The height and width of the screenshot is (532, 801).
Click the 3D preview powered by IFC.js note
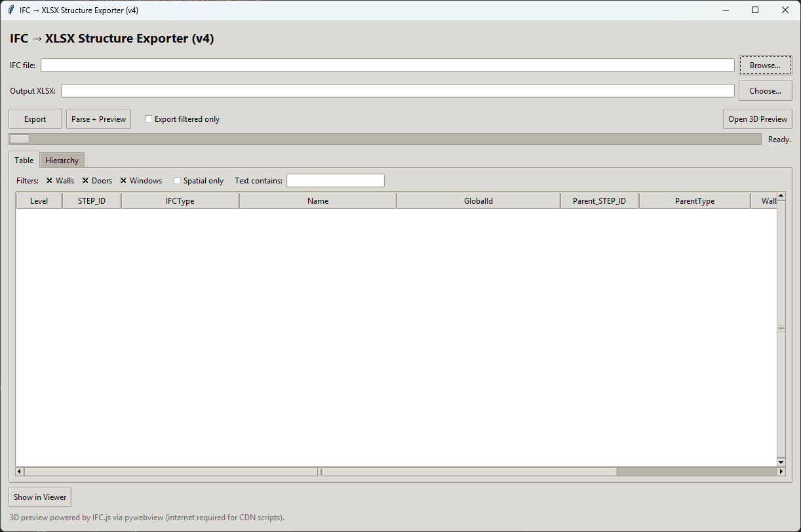147,518
